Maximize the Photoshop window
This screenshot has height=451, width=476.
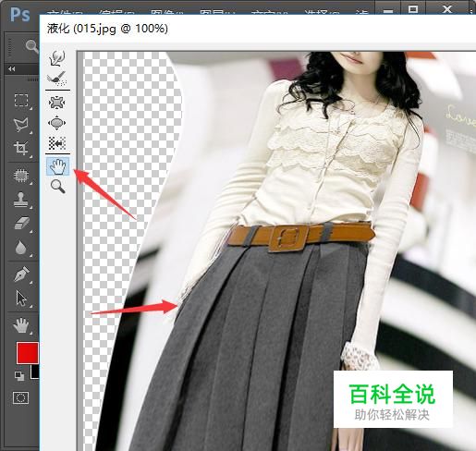point(413,9)
